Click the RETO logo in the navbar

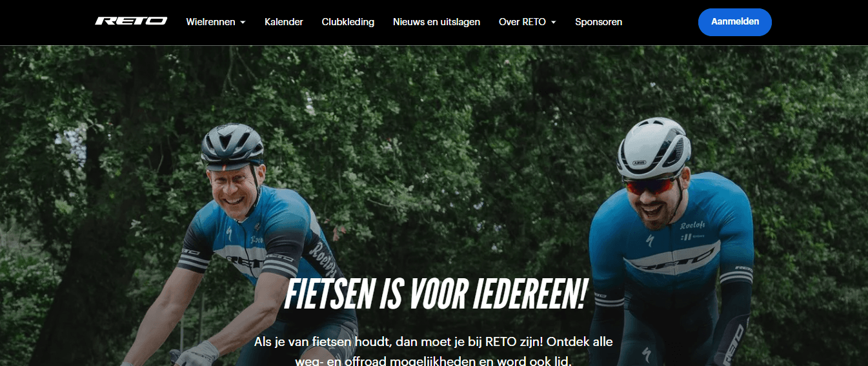(131, 21)
